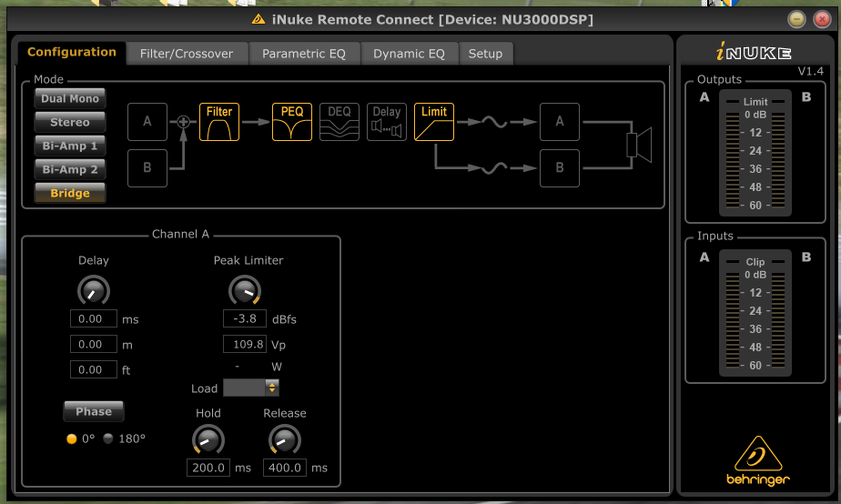Select Bi-Amp 2 mode

[70, 169]
